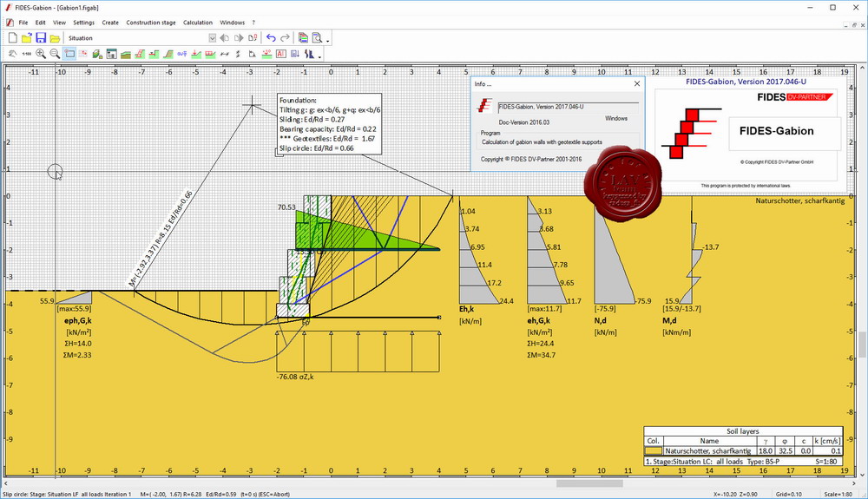Click the rotate coordinate icon
Screen dimensions: 868x499
(x=253, y=54)
